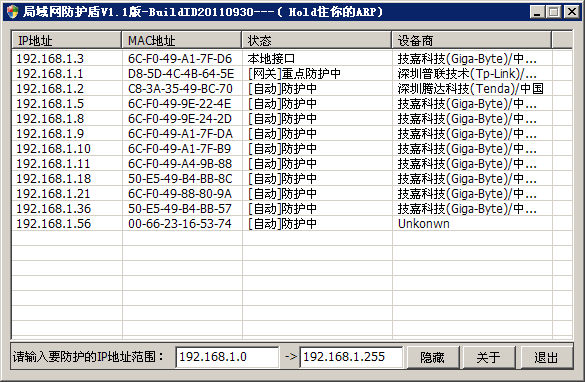
Task: Select the gateway row 192.168.1.1
Action: click(292, 73)
